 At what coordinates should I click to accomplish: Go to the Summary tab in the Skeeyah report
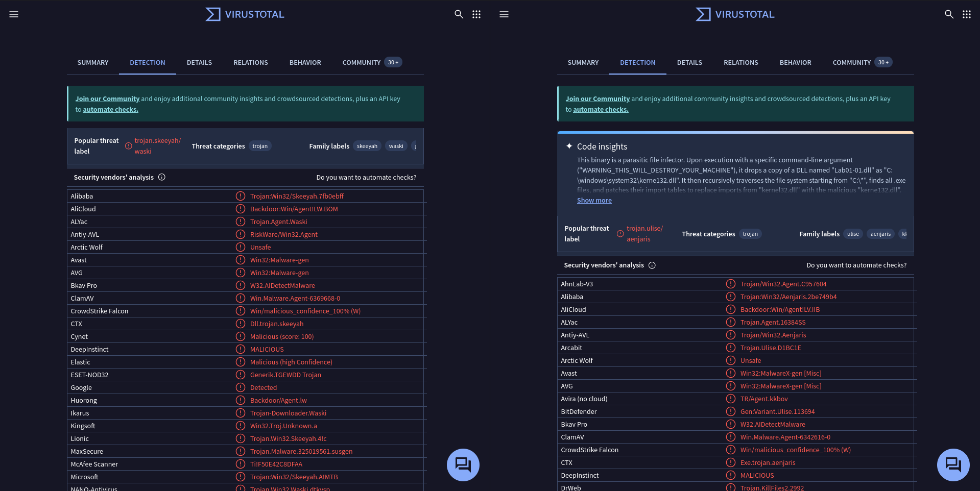pos(93,63)
